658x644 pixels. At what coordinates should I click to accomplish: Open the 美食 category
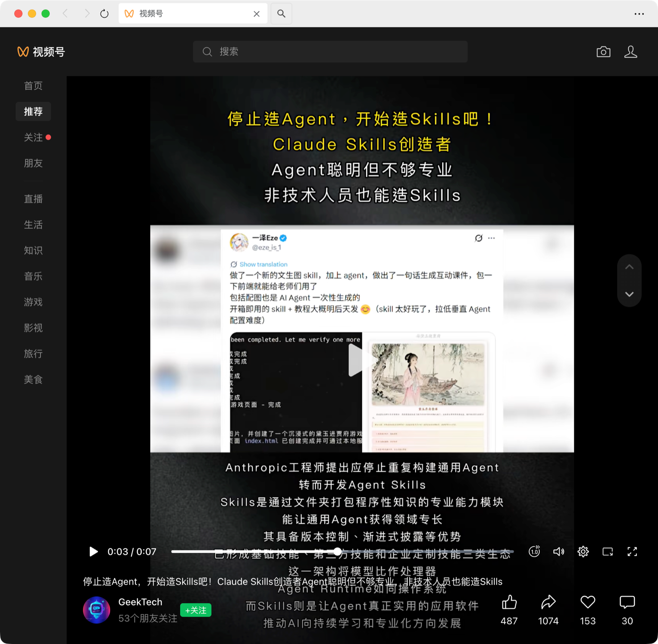(33, 379)
